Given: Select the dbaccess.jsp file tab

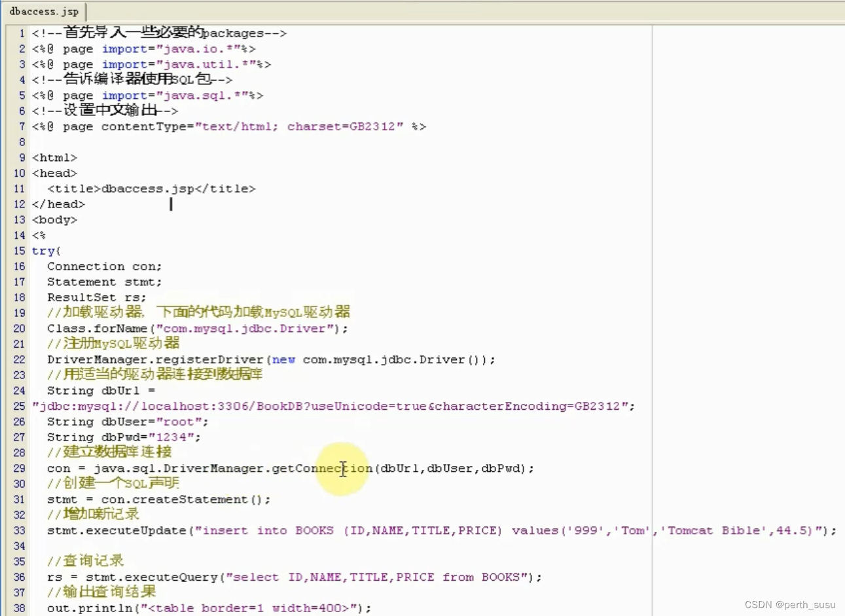Looking at the screenshot, I should point(44,11).
